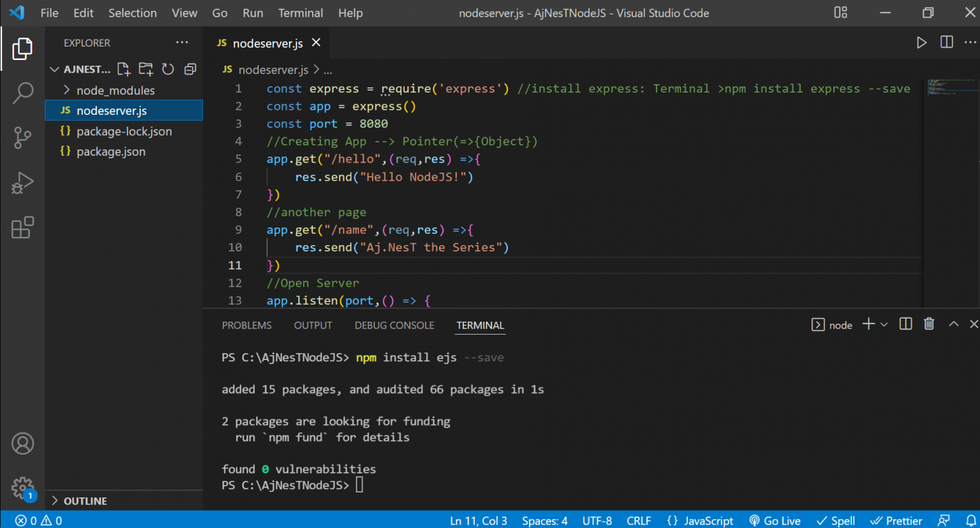Refresh the Explorer file tree
This screenshot has width=980, height=528.
coord(168,69)
